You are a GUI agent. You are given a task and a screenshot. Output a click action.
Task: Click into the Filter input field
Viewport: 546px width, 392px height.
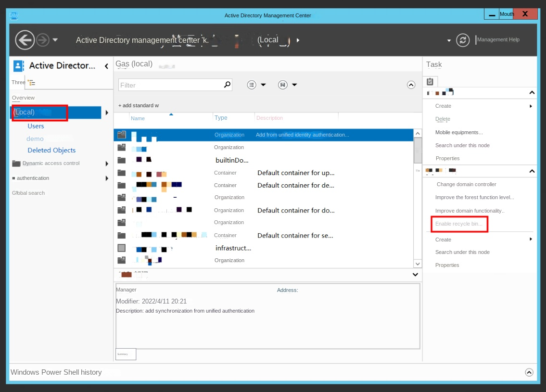click(x=171, y=85)
